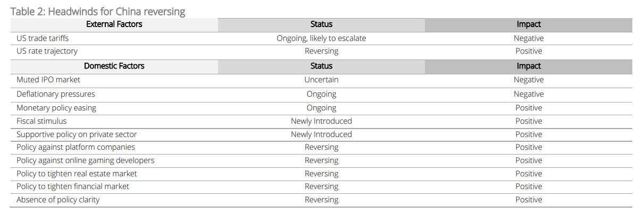Click the Negative impact for US trade tariffs
The image size is (644, 214).
coord(529,38)
